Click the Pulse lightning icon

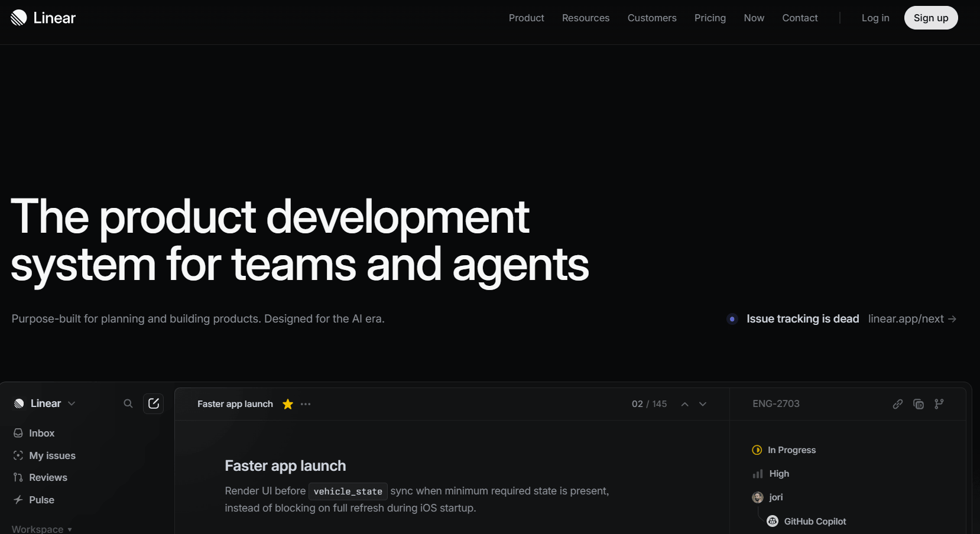click(x=18, y=500)
